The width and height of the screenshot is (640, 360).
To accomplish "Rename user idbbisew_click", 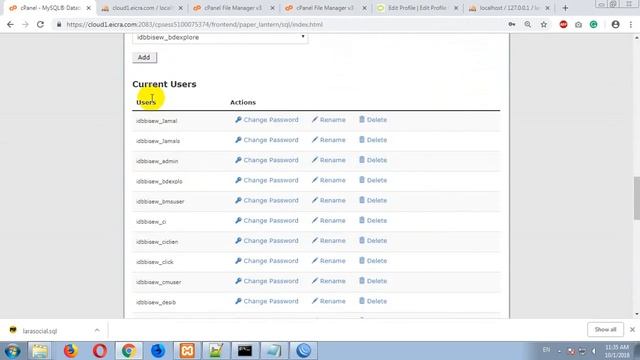I will pyautogui.click(x=329, y=261).
